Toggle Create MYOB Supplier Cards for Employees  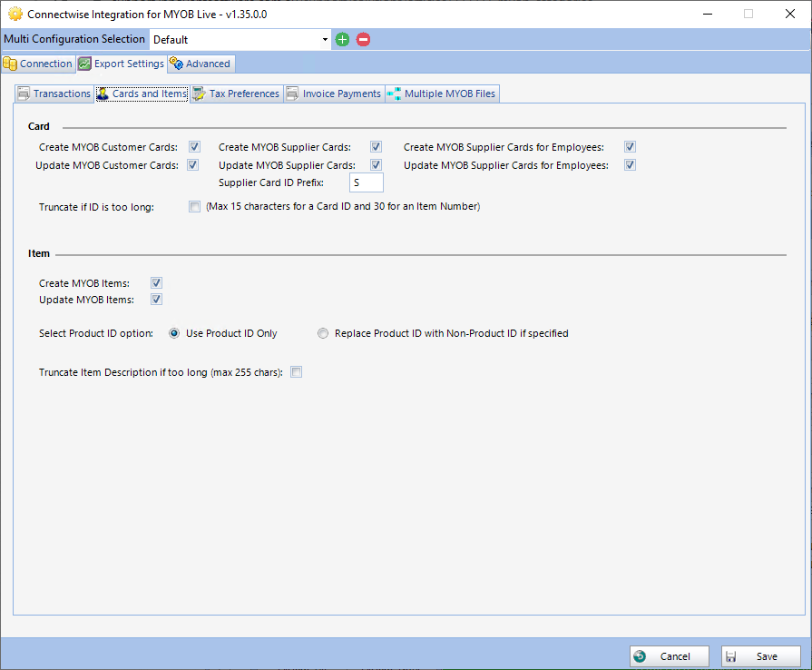(630, 147)
